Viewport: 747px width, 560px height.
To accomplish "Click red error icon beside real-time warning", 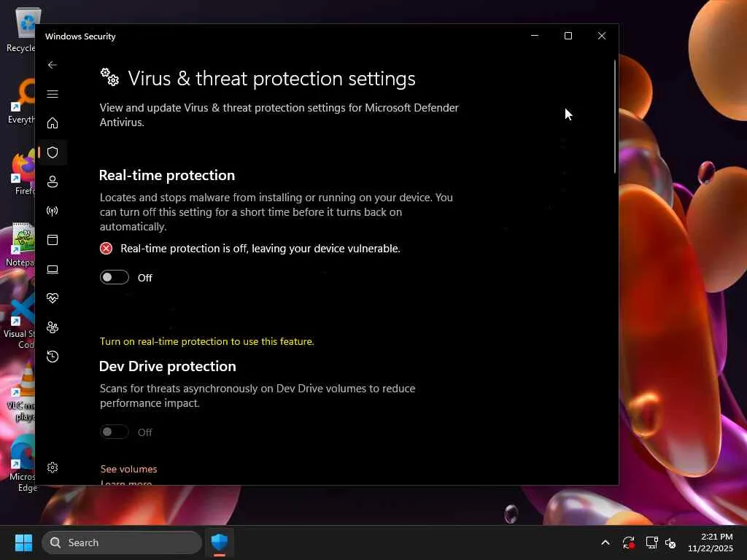I will coord(106,249).
